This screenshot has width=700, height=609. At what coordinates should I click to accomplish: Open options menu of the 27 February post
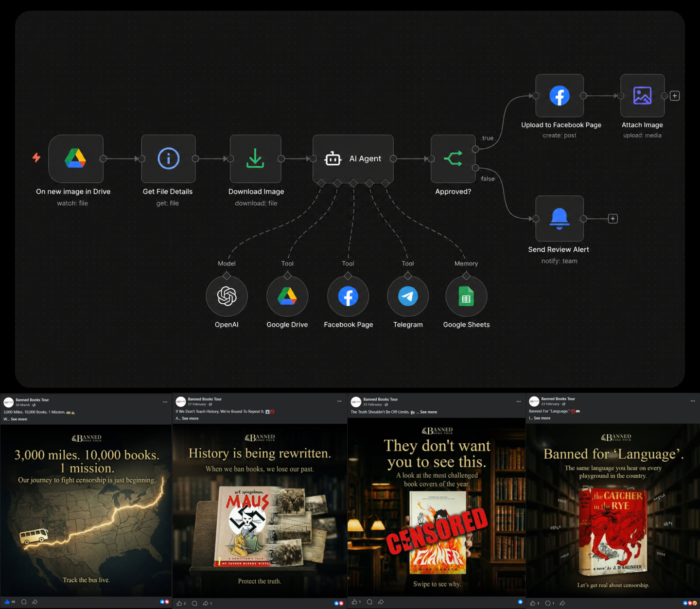pos(339,401)
